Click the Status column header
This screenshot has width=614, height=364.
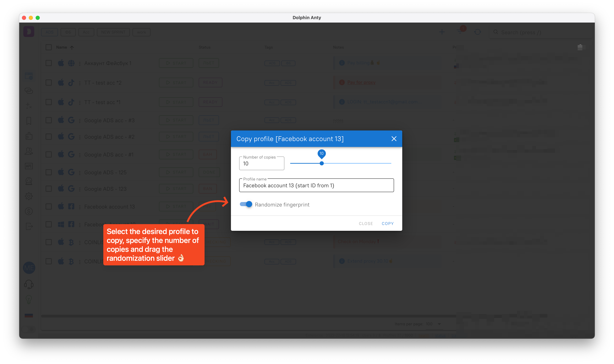click(x=204, y=47)
